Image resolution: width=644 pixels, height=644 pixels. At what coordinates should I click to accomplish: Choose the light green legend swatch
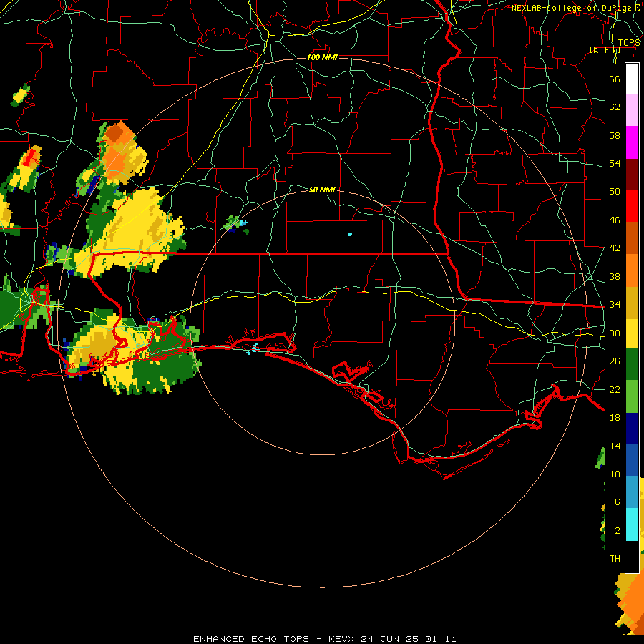(x=632, y=396)
